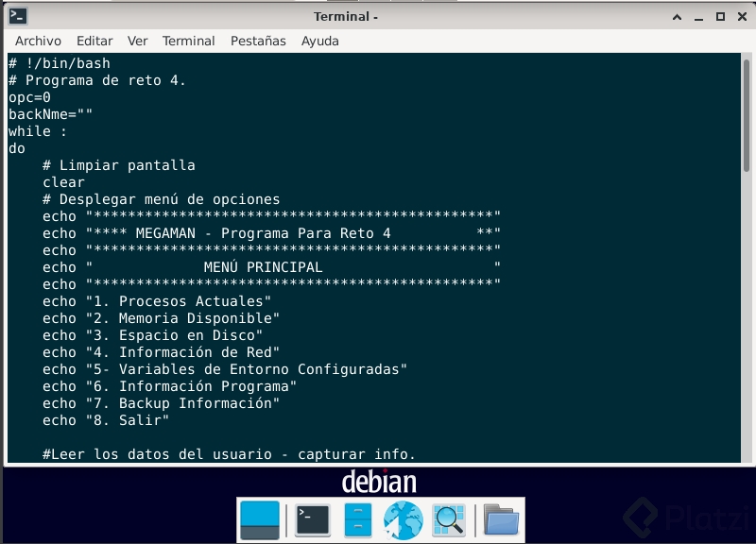
Task: Click the 'MENÚ PRINCIPAL' echo line
Action: 271,267
